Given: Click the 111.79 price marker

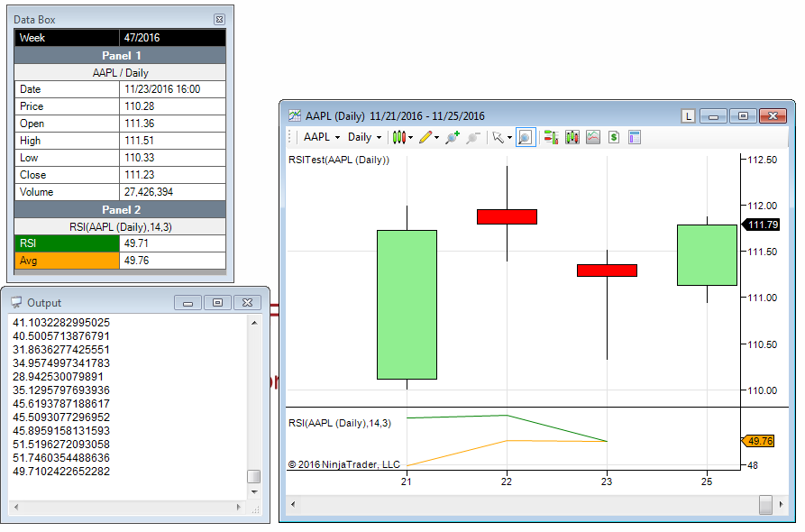Looking at the screenshot, I should (762, 225).
